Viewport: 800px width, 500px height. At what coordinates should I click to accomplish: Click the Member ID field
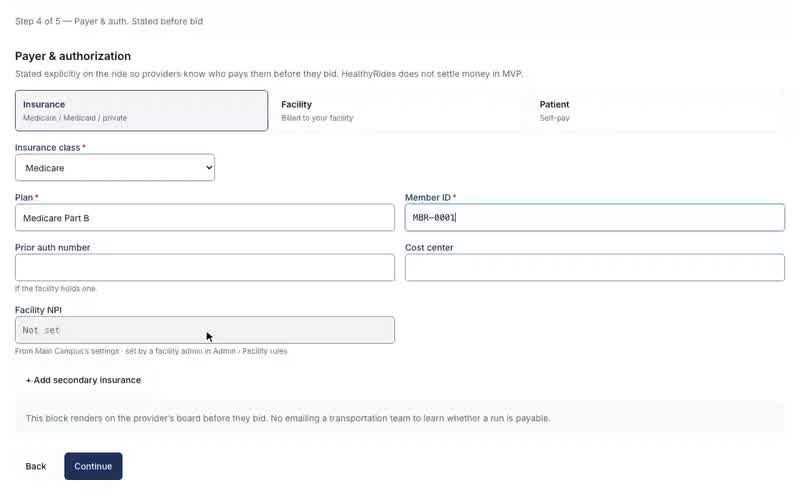[x=595, y=218]
